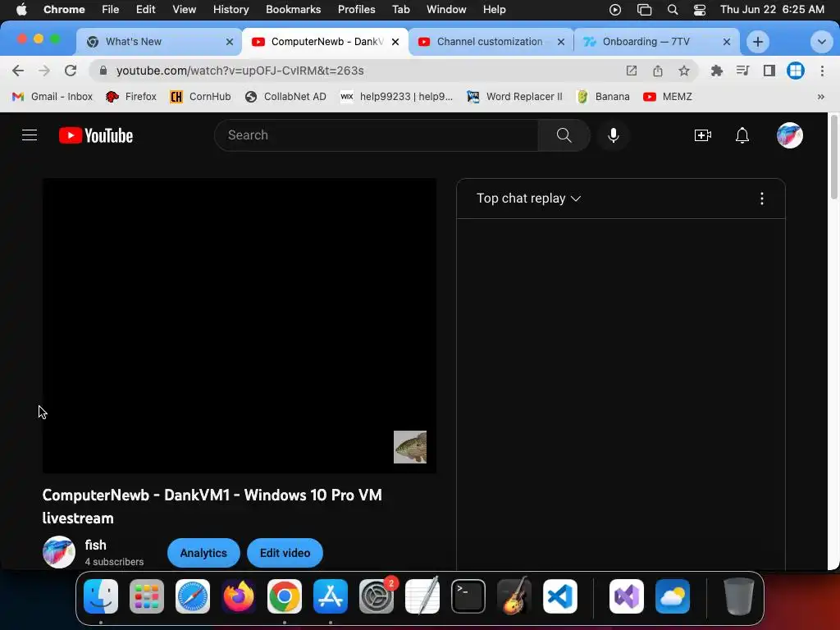Open the View menu
The width and height of the screenshot is (840, 630).
(x=184, y=10)
